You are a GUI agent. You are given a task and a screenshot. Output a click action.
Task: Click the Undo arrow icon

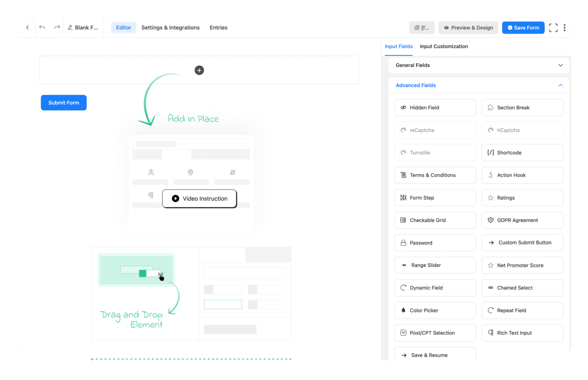click(42, 27)
